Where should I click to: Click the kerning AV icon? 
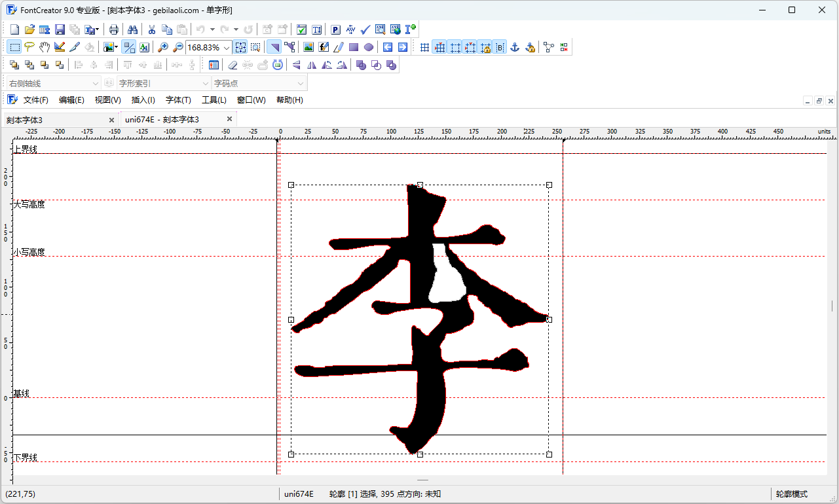(x=350, y=29)
